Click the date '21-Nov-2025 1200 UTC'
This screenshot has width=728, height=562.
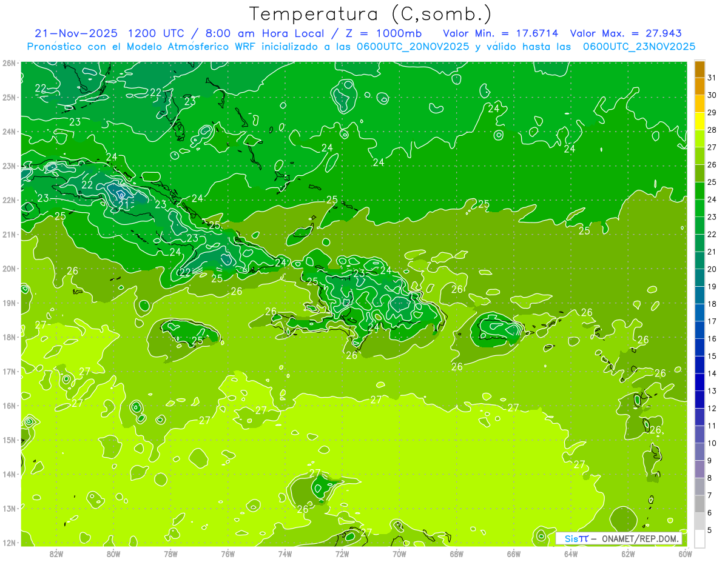(109, 33)
